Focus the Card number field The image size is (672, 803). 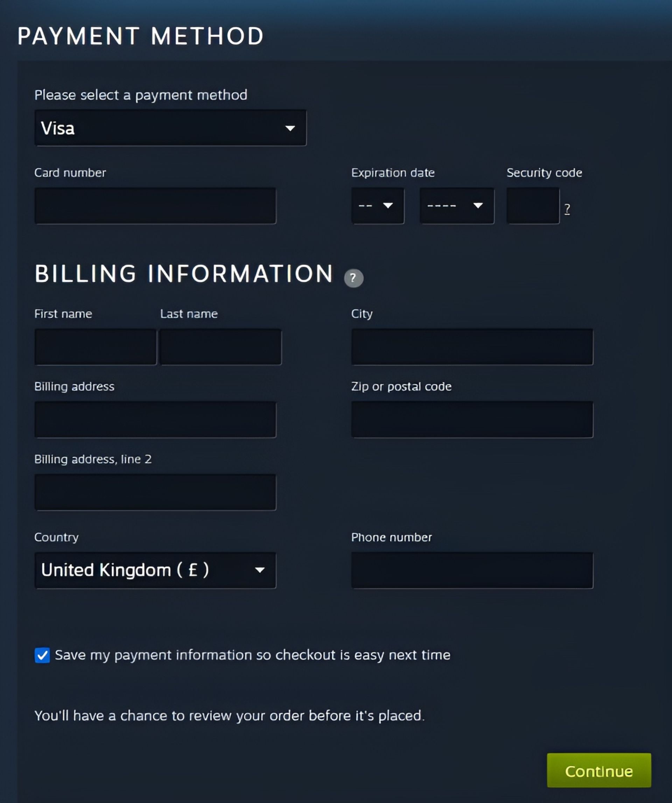155,206
